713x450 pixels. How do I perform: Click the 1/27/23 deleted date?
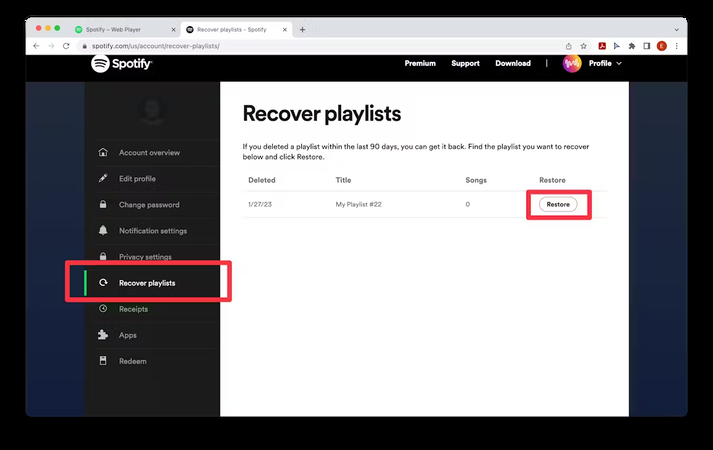coord(260,205)
